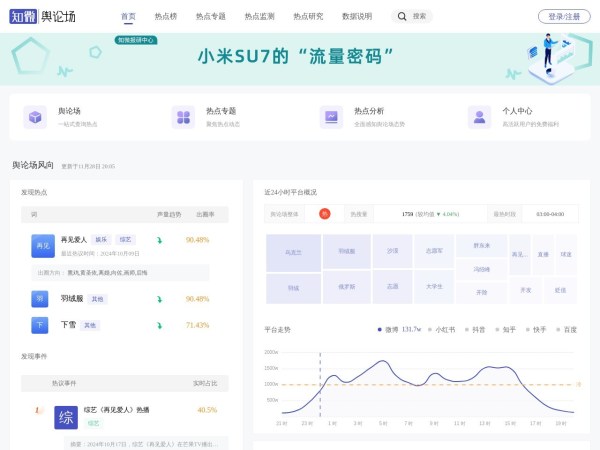
Task: Toggle the 小红书 series in chart legend
Action: (x=439, y=328)
